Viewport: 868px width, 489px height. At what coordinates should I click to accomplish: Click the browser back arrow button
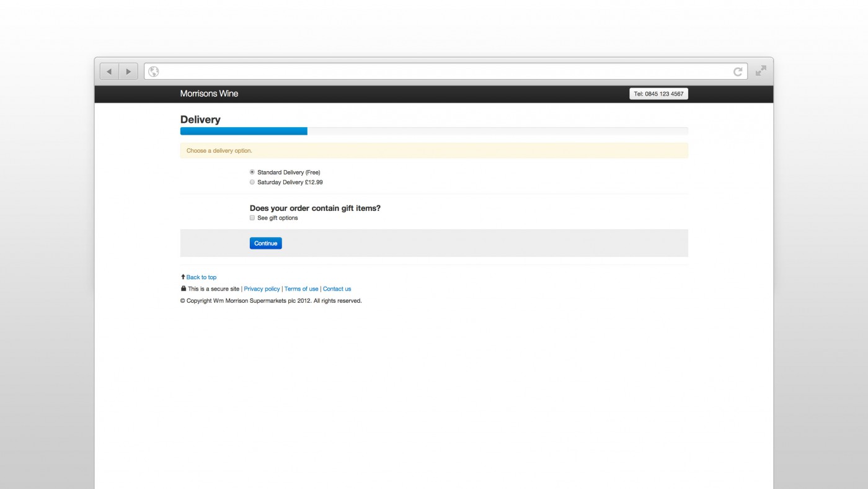[109, 71]
